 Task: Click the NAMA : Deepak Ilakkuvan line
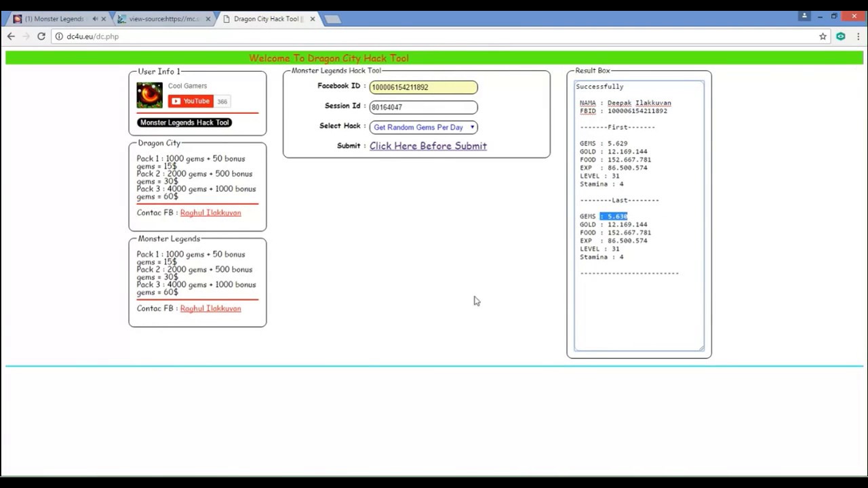[x=625, y=103]
